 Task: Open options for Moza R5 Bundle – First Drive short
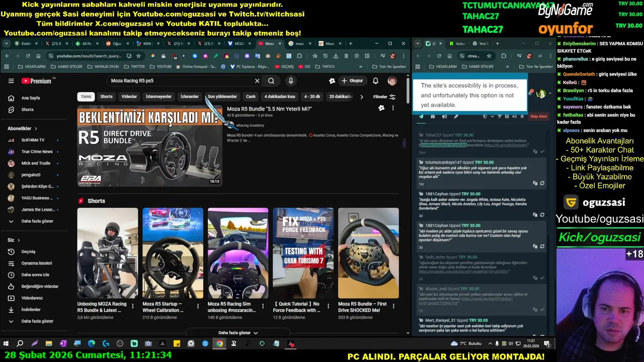point(393,306)
